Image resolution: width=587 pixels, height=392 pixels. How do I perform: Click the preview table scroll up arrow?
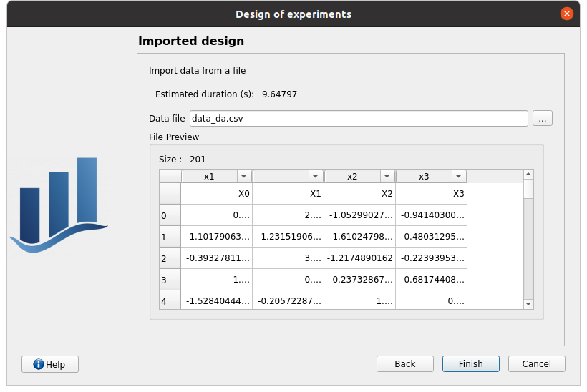coord(528,174)
